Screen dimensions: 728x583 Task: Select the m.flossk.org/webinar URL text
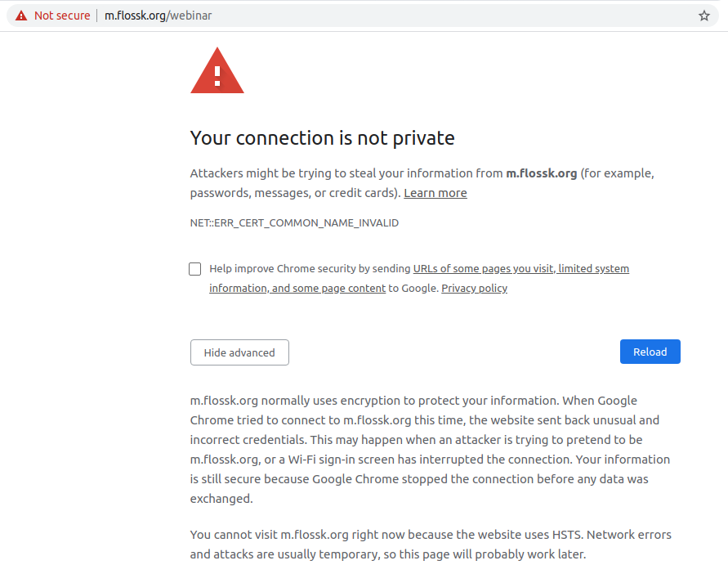coord(158,16)
